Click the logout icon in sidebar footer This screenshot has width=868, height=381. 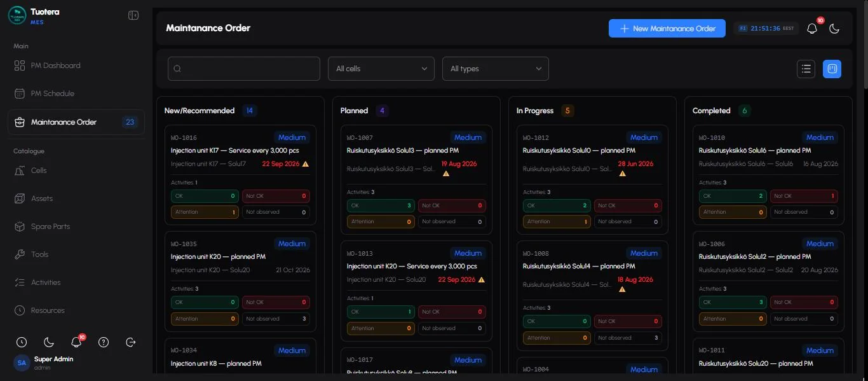pos(131,342)
